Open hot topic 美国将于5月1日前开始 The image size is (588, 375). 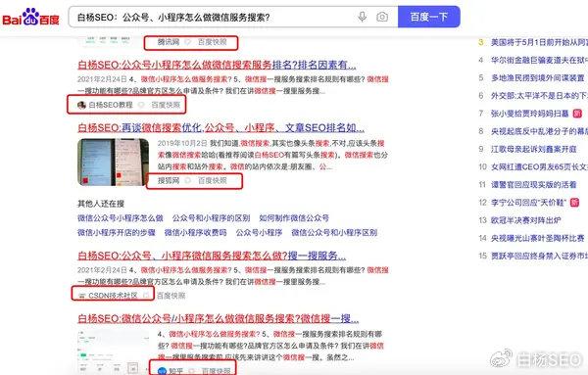point(539,42)
